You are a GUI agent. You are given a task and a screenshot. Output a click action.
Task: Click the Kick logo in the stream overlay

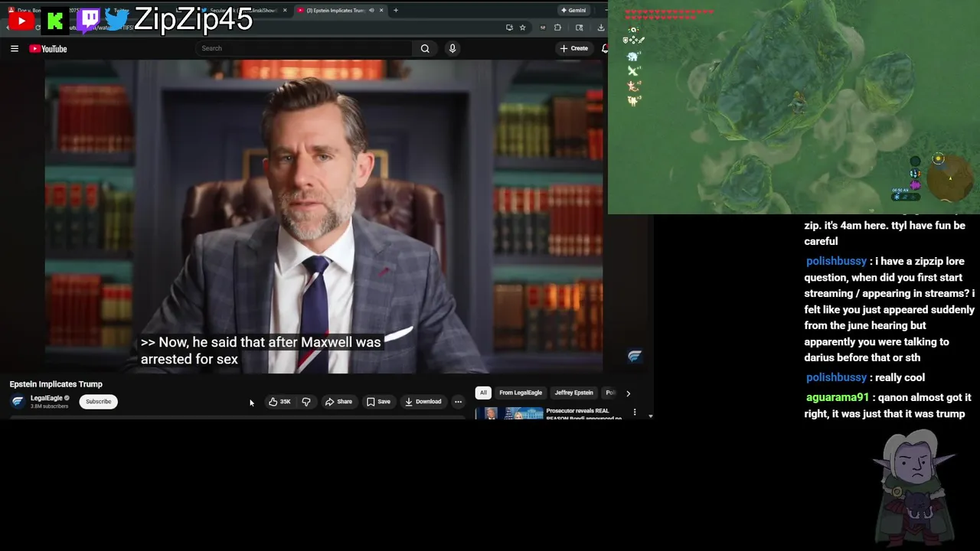pos(55,21)
